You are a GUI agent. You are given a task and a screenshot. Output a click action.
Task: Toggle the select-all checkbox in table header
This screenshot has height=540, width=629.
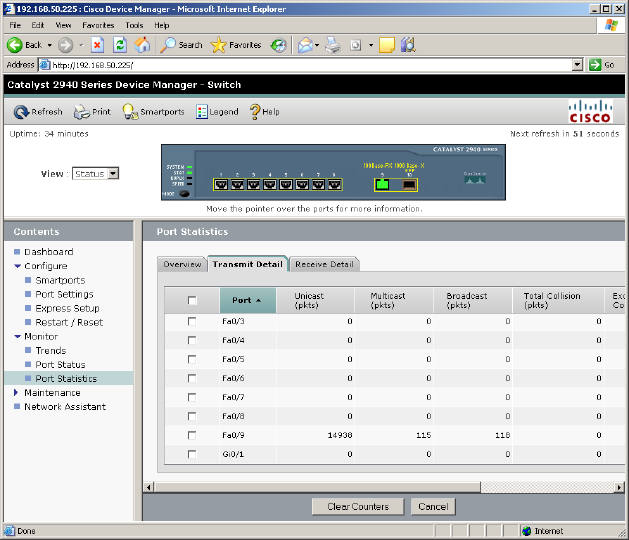(x=192, y=300)
